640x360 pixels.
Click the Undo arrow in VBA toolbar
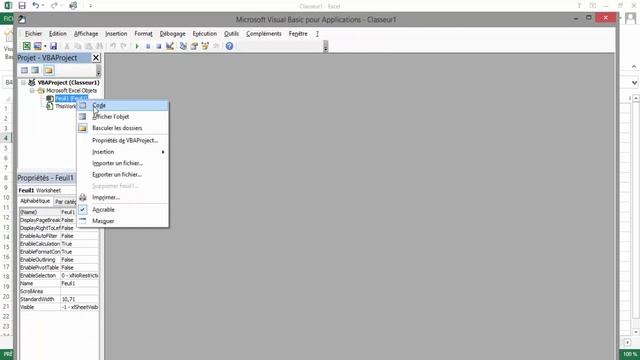pyautogui.click(x=113, y=46)
